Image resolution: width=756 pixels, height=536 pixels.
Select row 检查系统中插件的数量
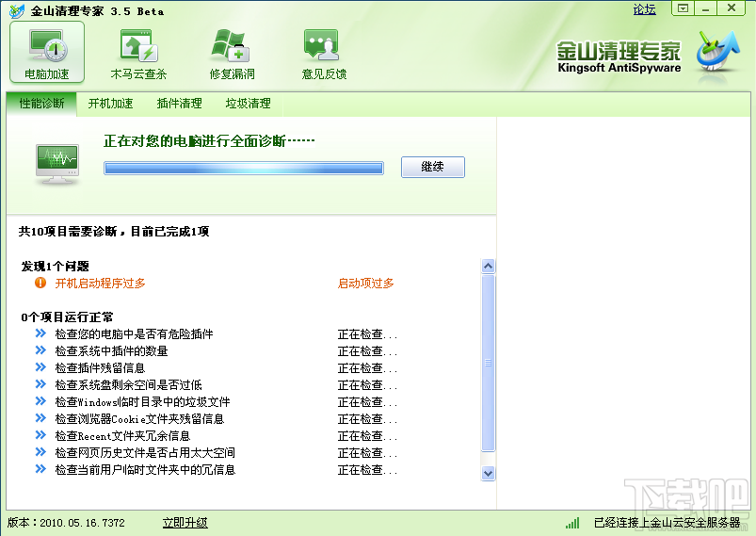[x=216, y=350]
